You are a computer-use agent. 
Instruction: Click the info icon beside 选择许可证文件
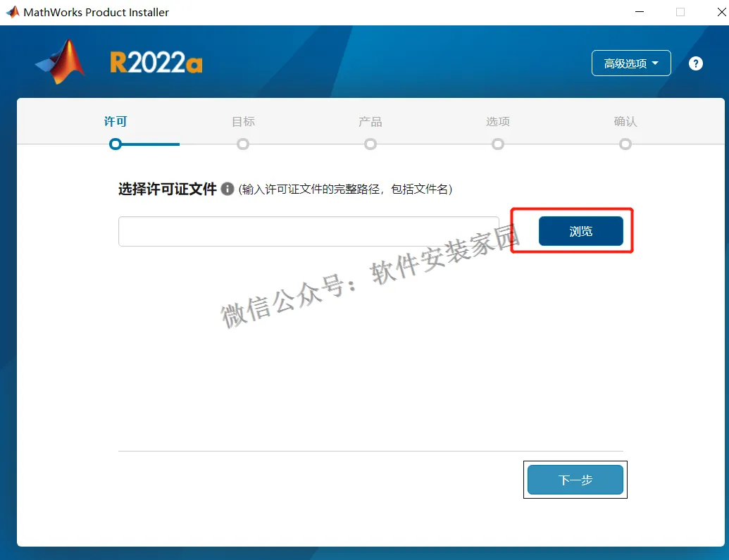[x=227, y=189]
